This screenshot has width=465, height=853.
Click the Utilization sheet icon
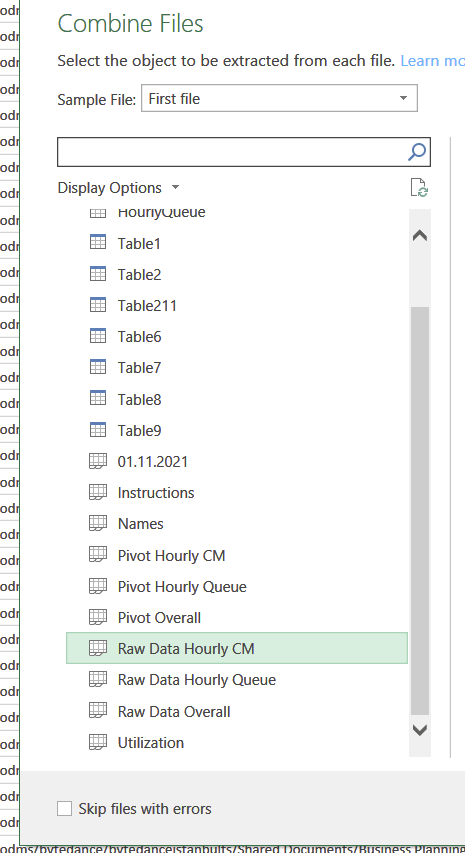pyautogui.click(x=97, y=742)
